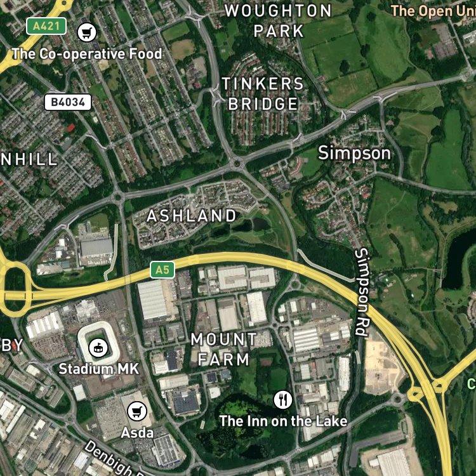
Task: Click the Co-operative Food shopping cart icon
Action: [x=87, y=32]
